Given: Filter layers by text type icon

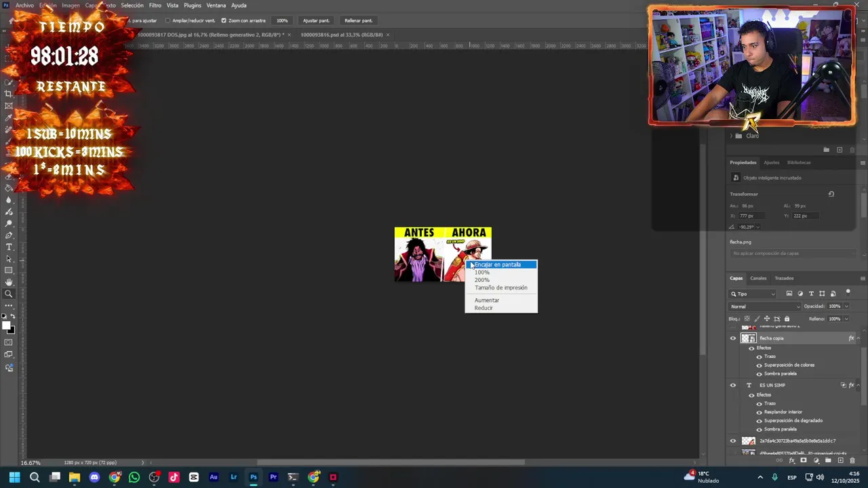Looking at the screenshot, I should pos(811,293).
